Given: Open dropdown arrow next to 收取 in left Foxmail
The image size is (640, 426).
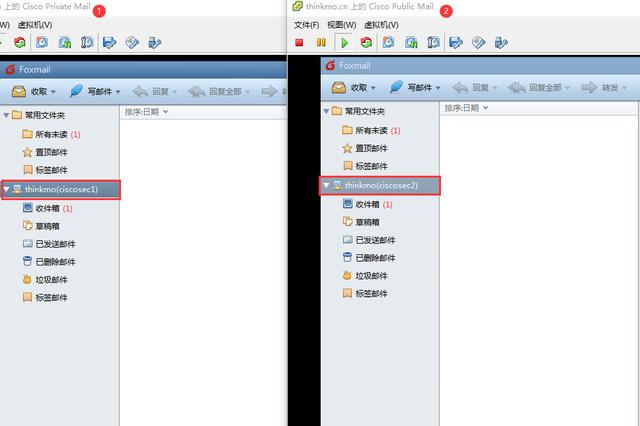Looking at the screenshot, I should 53,92.
